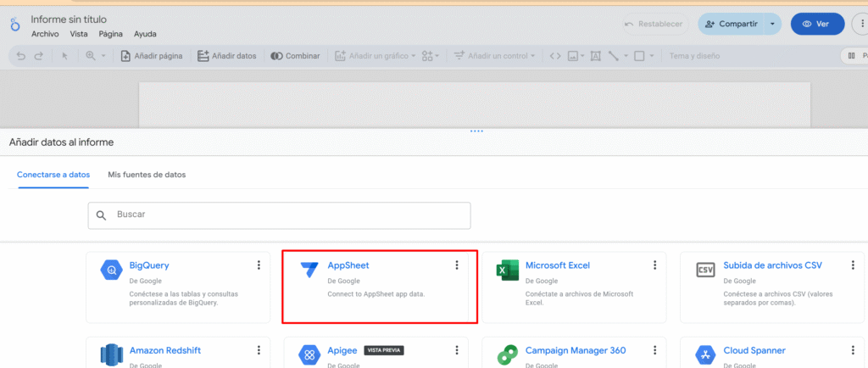Select the BigQuery connector
The height and width of the screenshot is (368, 868).
tap(178, 287)
